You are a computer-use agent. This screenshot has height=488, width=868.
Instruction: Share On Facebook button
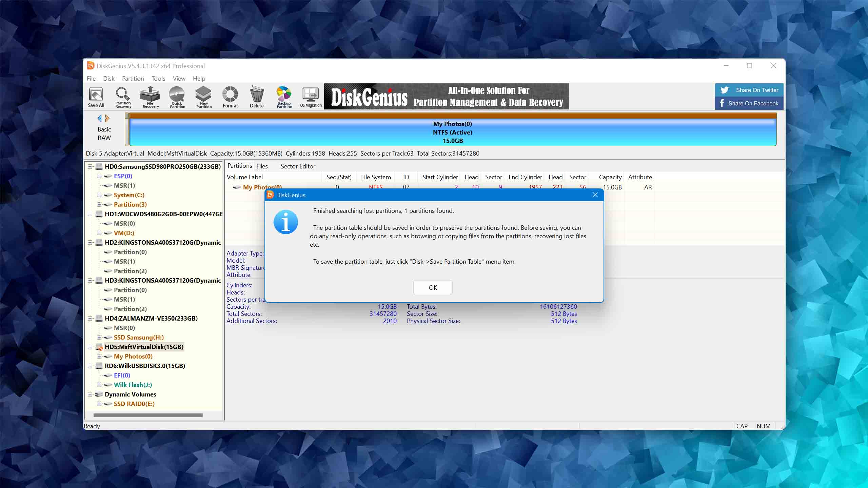click(749, 103)
